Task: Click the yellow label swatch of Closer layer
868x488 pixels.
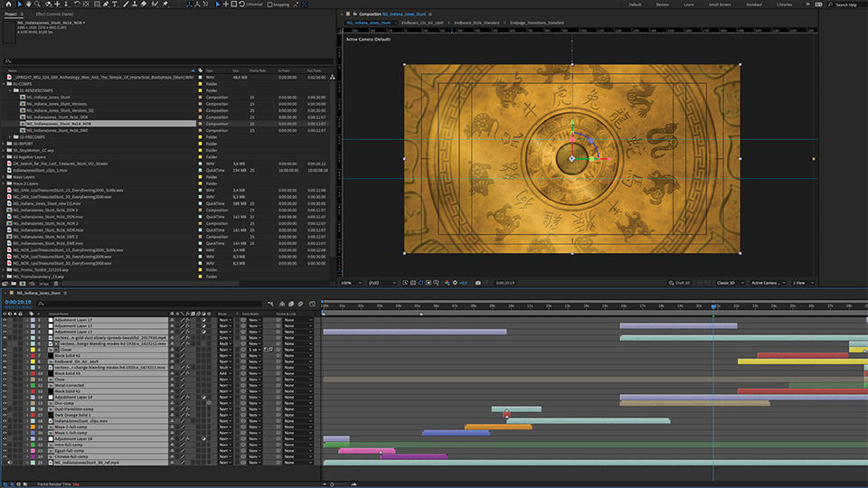Action: pyautogui.click(x=33, y=350)
